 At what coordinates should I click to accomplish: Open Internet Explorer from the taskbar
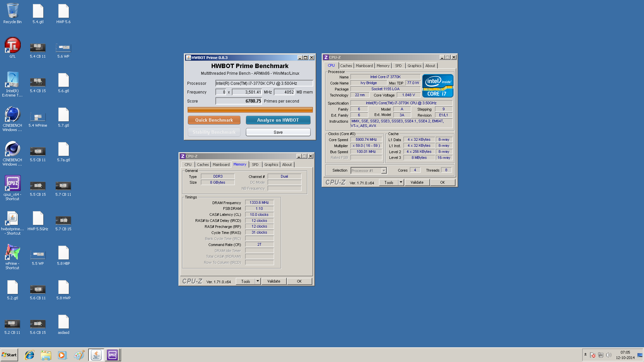pyautogui.click(x=30, y=355)
